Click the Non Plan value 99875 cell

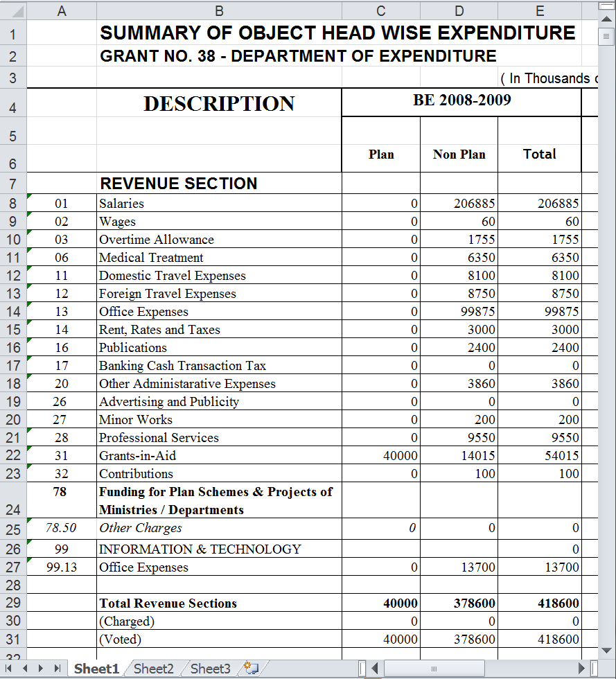[x=459, y=311]
